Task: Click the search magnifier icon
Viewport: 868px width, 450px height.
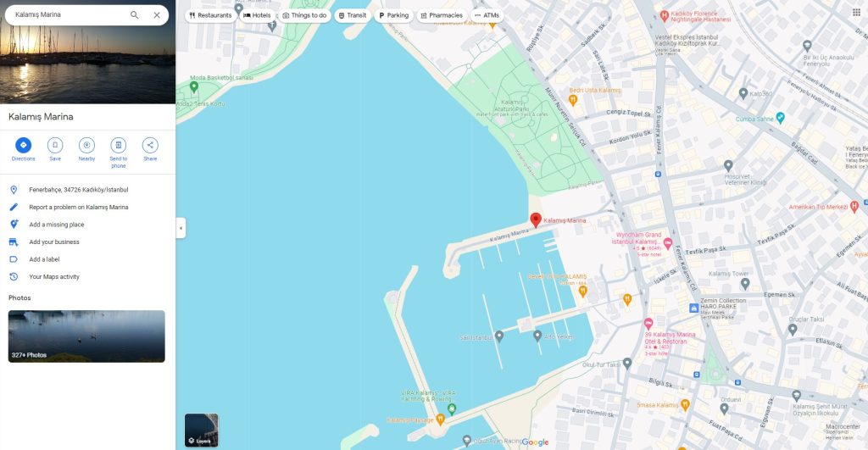Action: pos(135,15)
